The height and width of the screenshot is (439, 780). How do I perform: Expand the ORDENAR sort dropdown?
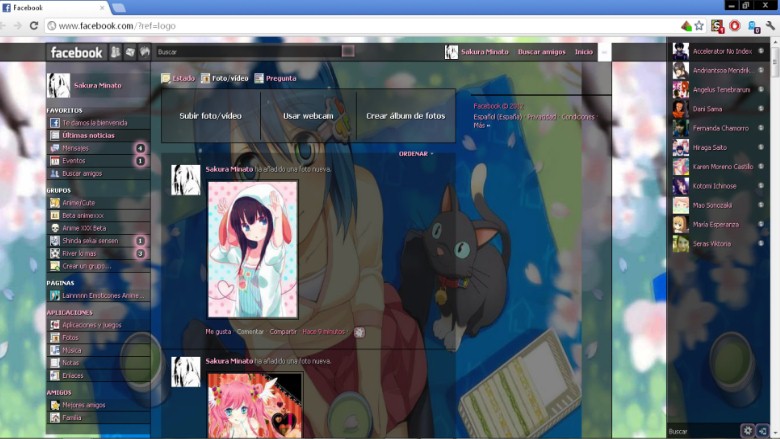click(x=416, y=154)
